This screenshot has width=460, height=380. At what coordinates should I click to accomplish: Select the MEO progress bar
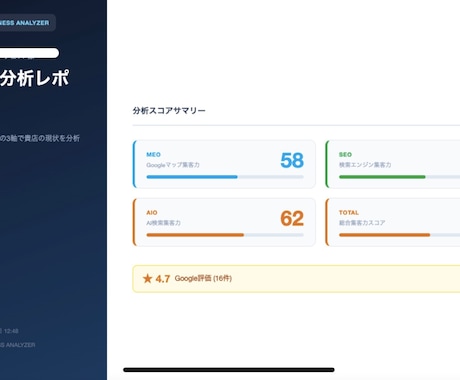click(x=225, y=177)
